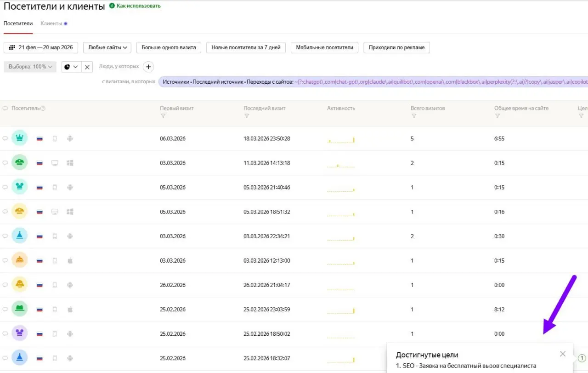Open the 'Выборка: 100%' dropdown

pos(30,67)
